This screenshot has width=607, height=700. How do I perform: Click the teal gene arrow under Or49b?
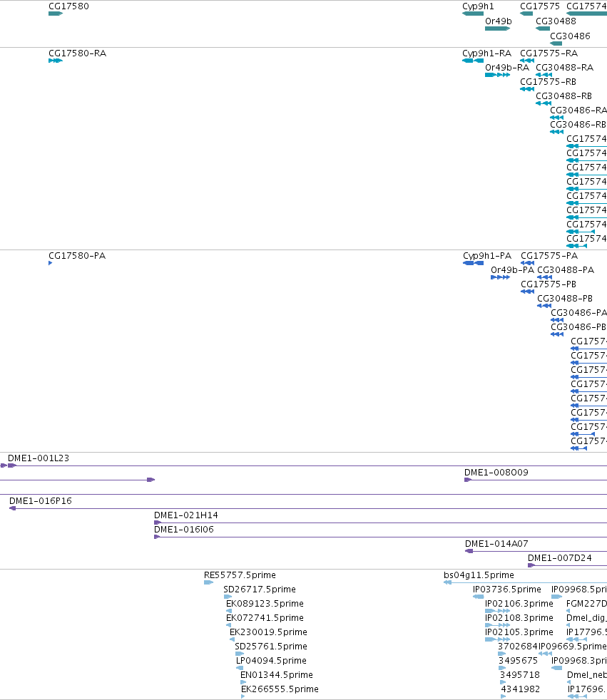498,29
